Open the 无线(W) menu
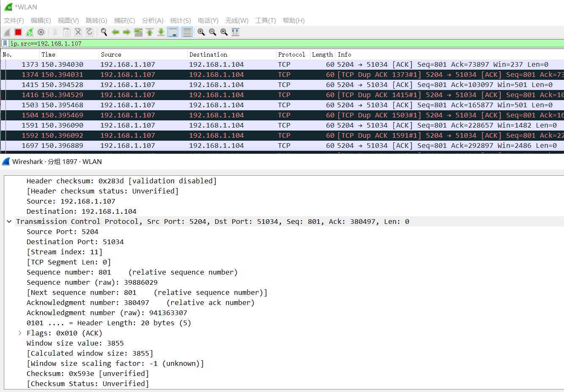The width and height of the screenshot is (564, 392). pos(237,20)
